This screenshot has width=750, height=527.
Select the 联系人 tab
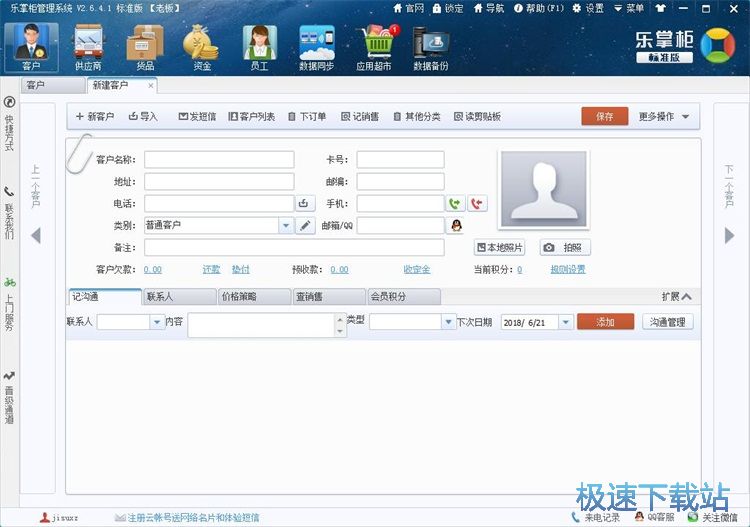coord(179,296)
